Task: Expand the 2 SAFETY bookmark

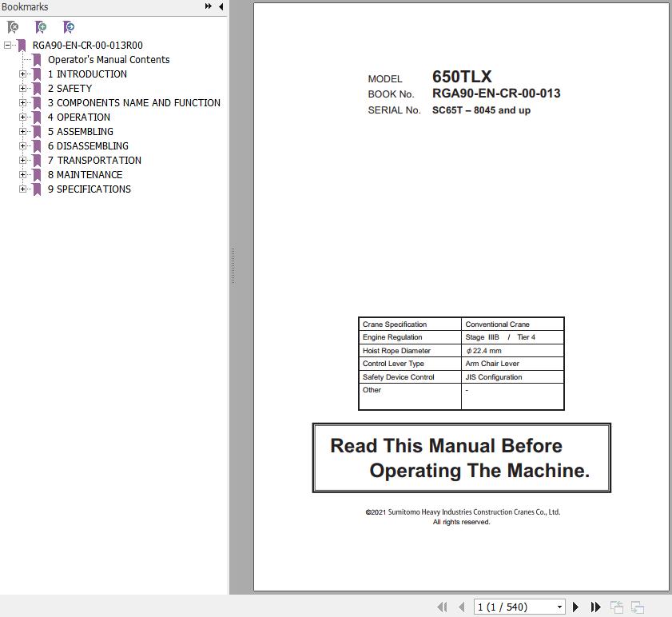Action: [x=22, y=89]
